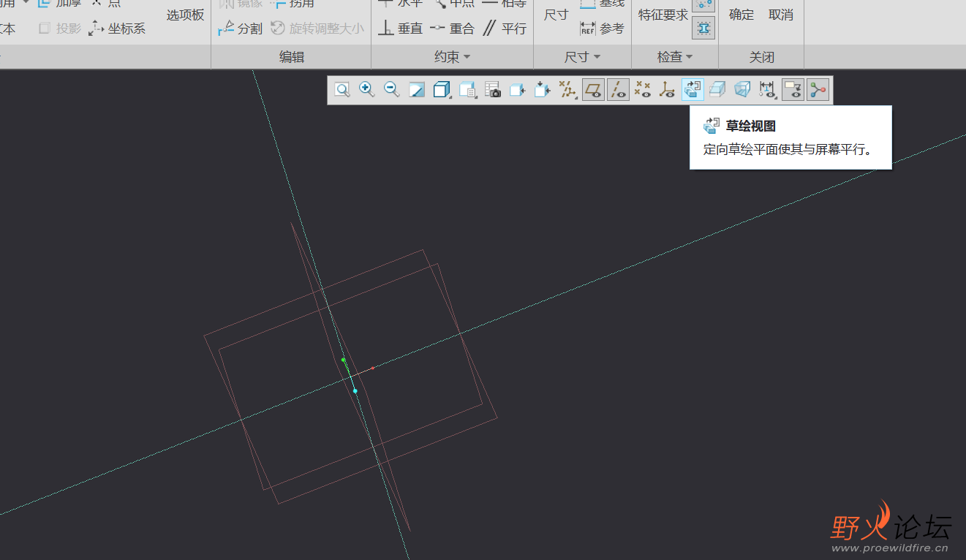
Task: Click the Repaint screen icon
Action: (417, 90)
